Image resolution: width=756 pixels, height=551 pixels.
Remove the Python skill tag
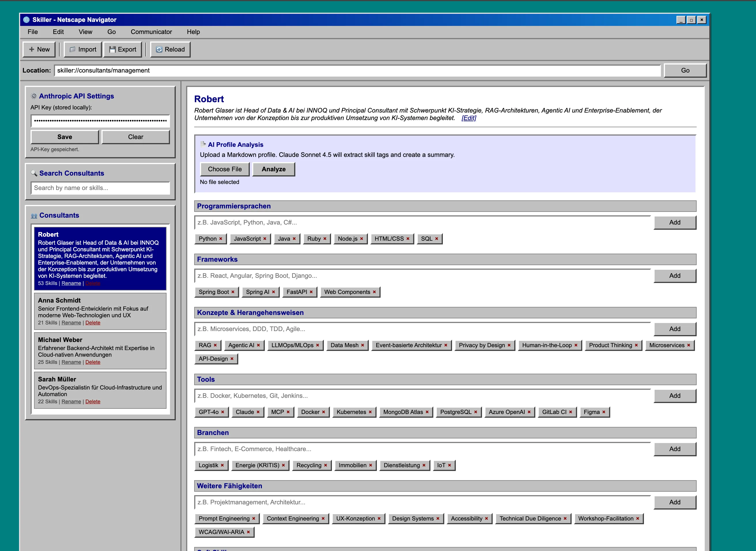coord(220,239)
